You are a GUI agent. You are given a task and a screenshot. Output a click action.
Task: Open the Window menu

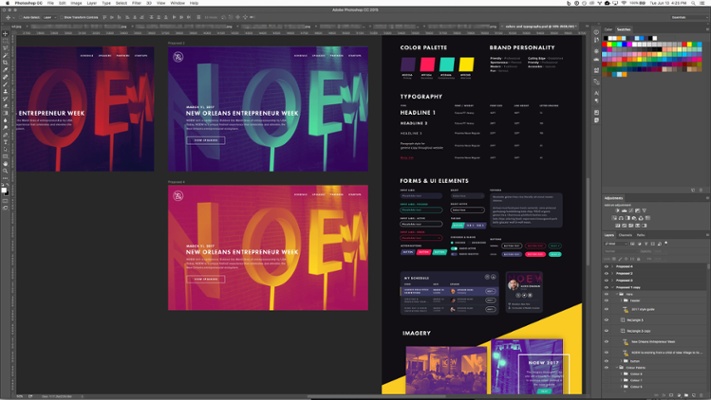[x=177, y=3]
